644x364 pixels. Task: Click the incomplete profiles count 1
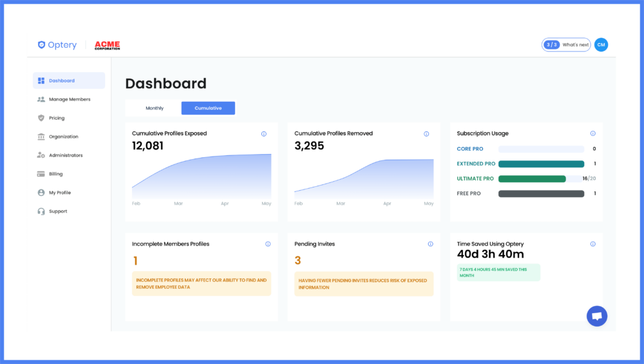(x=135, y=261)
